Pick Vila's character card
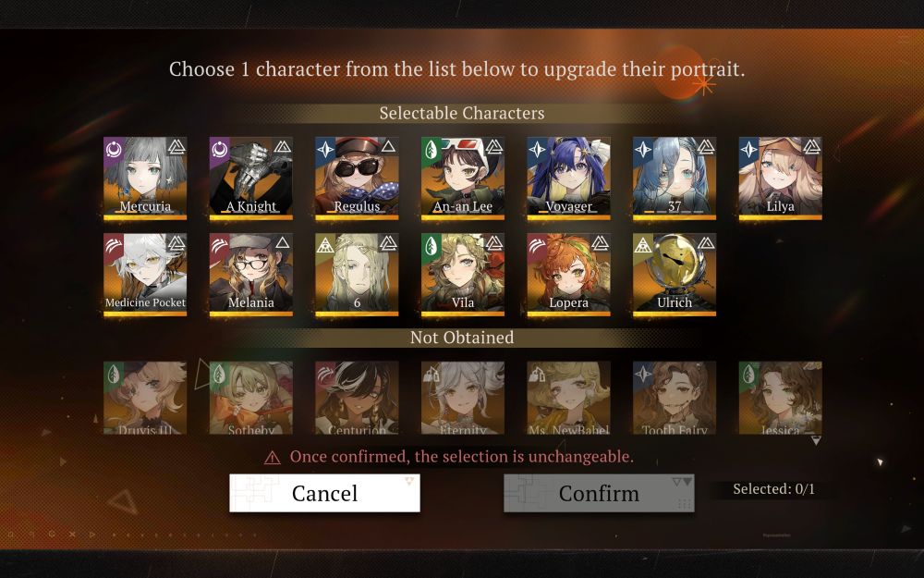 point(463,275)
